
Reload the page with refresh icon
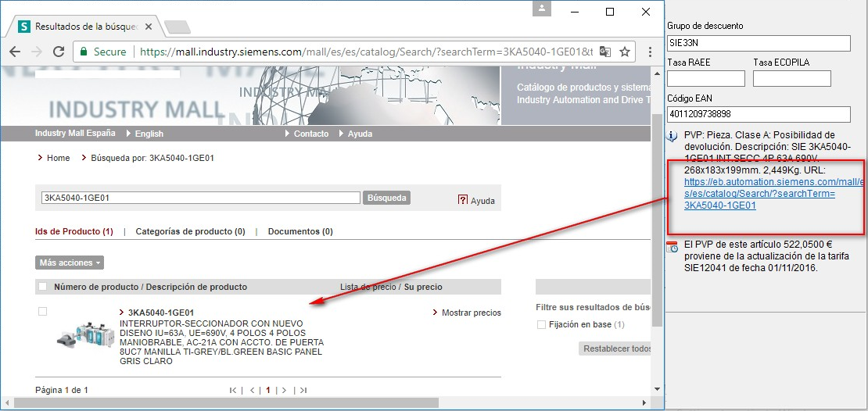click(58, 52)
